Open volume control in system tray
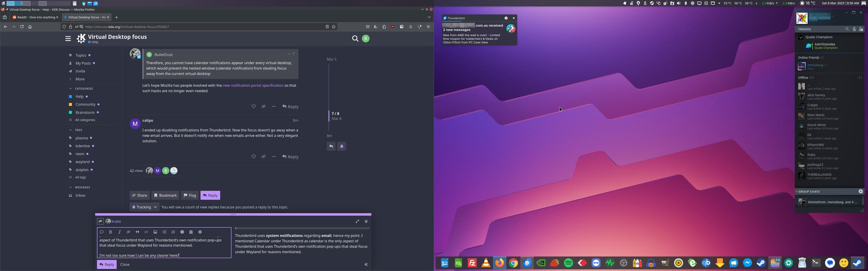 tap(679, 3)
